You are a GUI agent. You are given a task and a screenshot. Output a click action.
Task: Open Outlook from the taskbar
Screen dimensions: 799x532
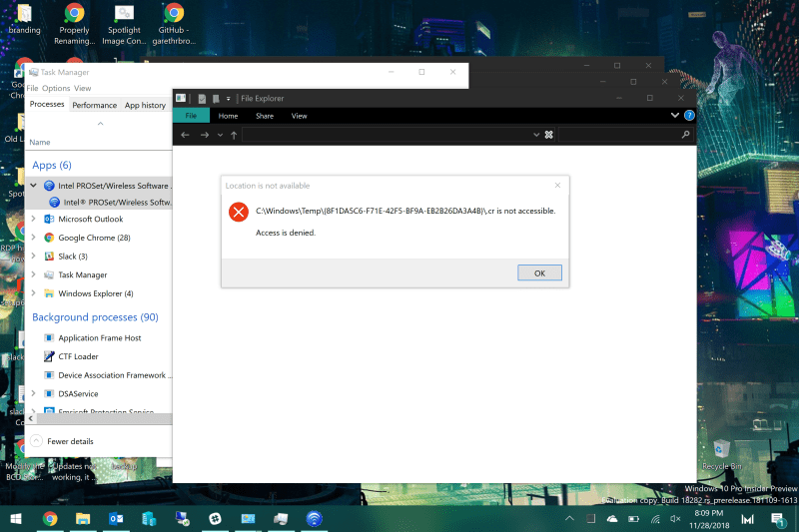tap(116, 519)
